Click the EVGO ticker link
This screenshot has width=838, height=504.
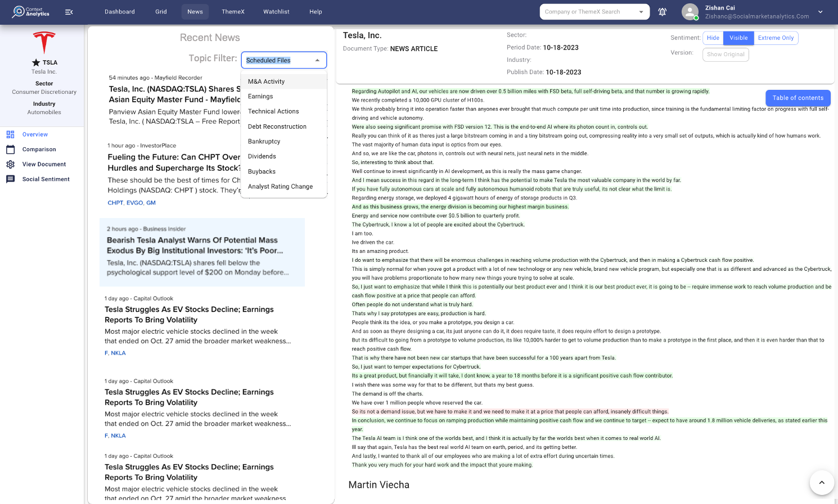pyautogui.click(x=134, y=203)
